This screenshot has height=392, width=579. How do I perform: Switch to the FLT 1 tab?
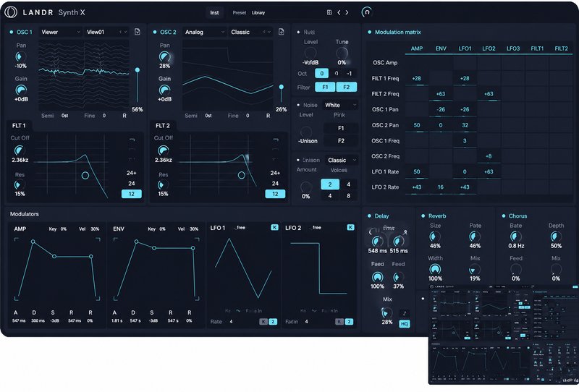pyautogui.click(x=20, y=126)
